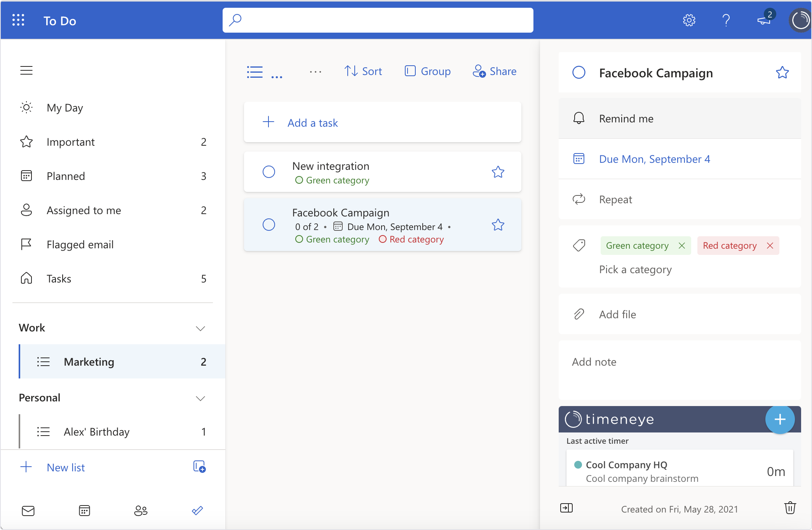Open the Group options
Screen dimensions: 812x530
427,71
